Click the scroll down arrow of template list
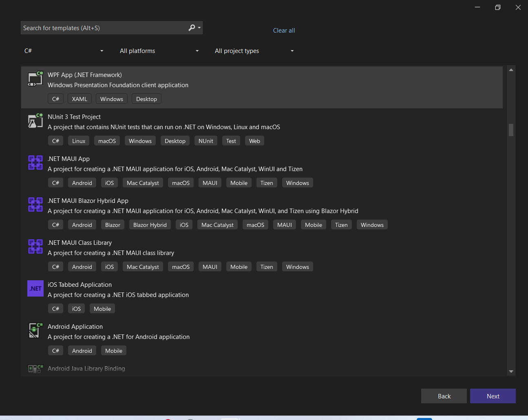Screen dimensions: 528x420 pyautogui.click(x=511, y=372)
